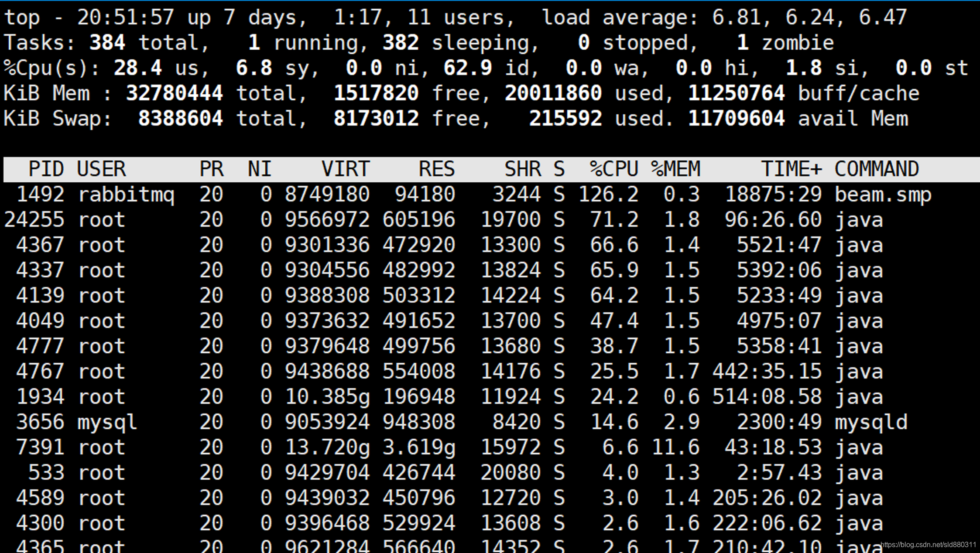This screenshot has width=980, height=553.
Task: Click the RES column header
Action: click(437, 169)
